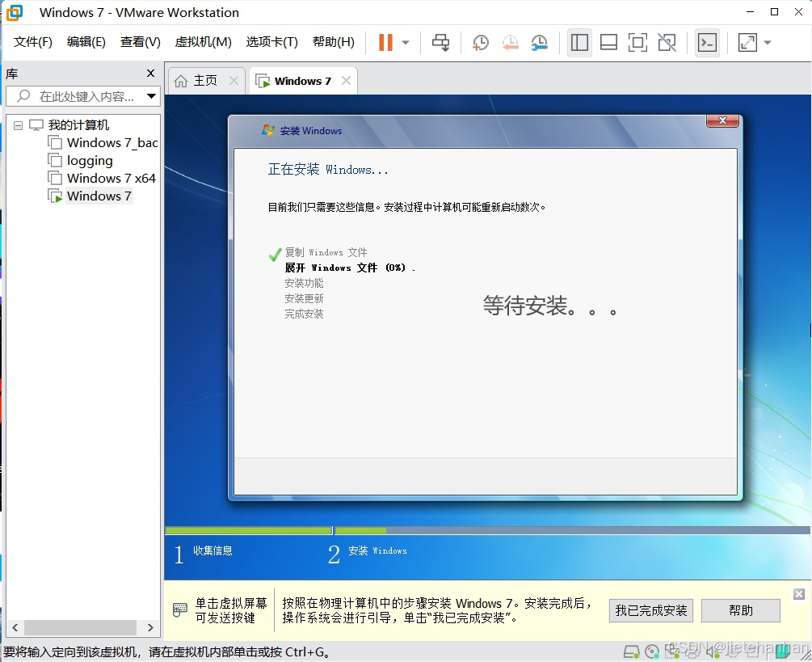Dismiss the yellow install hint bar
This screenshot has width=812, height=662.
[799, 594]
